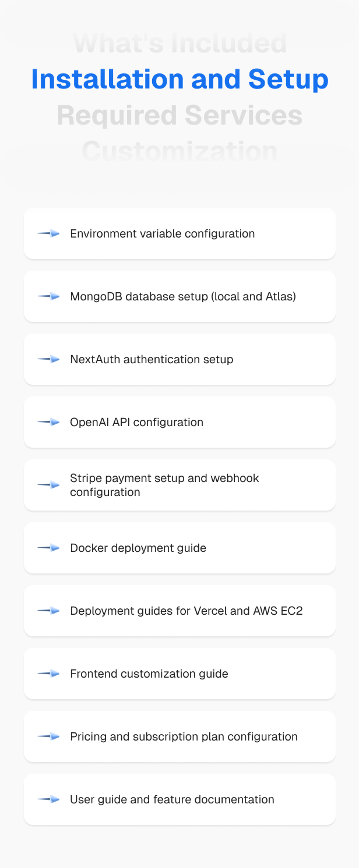Click arrow icon beside Docker deployment guide

click(49, 548)
